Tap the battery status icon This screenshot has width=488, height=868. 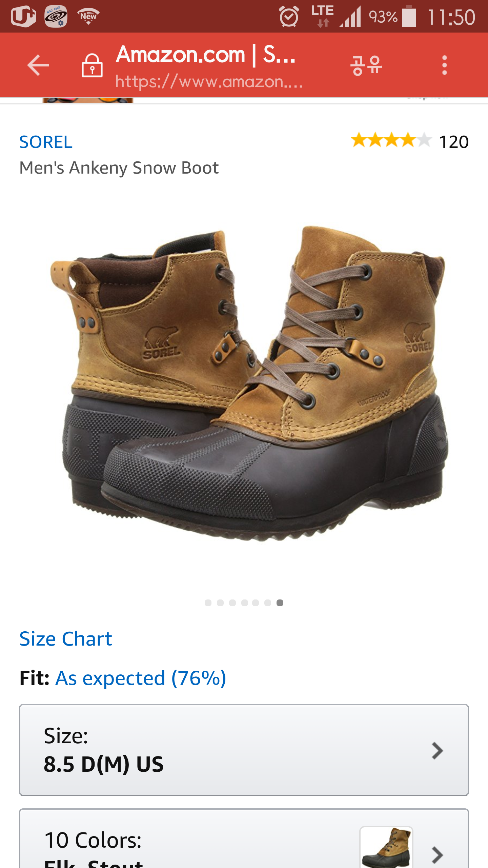pyautogui.click(x=409, y=16)
